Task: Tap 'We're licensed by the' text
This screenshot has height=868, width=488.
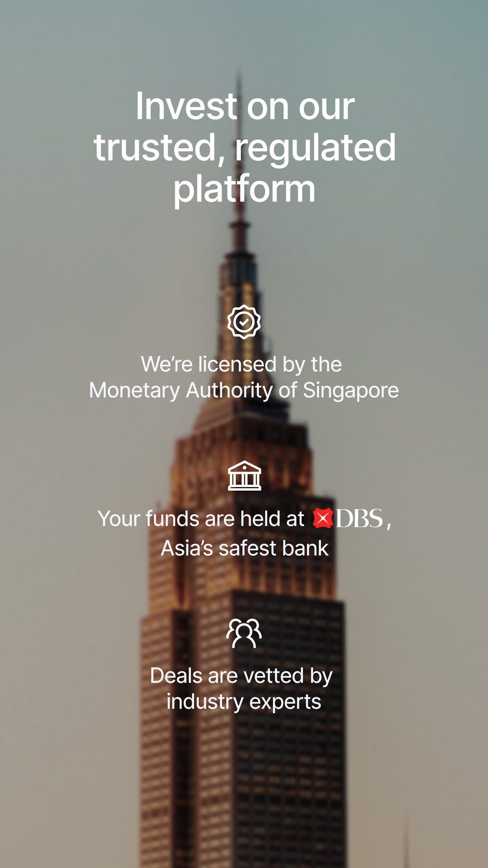Action: (241, 364)
